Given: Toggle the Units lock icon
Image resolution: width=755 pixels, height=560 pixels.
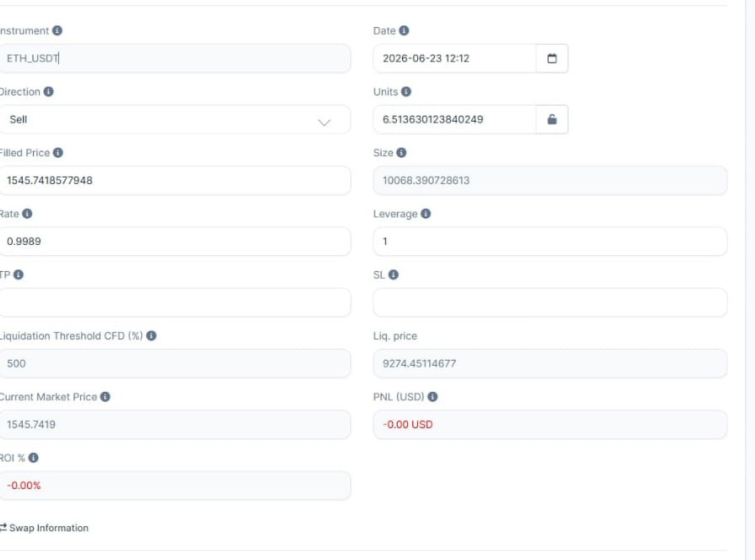Looking at the screenshot, I should pos(551,119).
